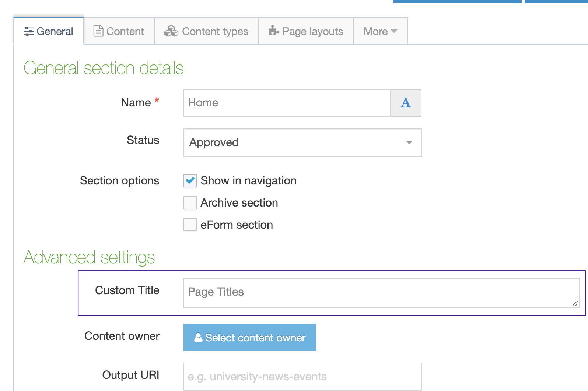The height and width of the screenshot is (391, 588).
Task: Enable the Archive section checkbox
Action: tap(190, 203)
